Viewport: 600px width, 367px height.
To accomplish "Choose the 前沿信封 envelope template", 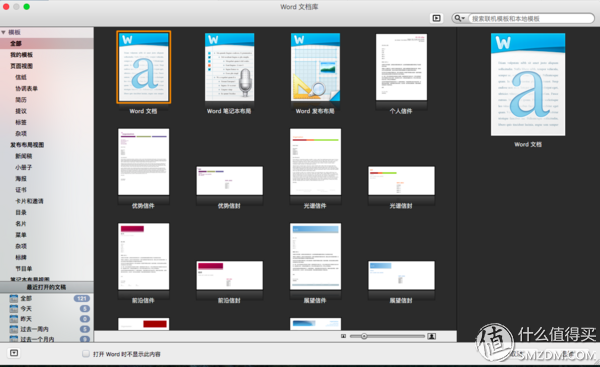I will (x=229, y=275).
